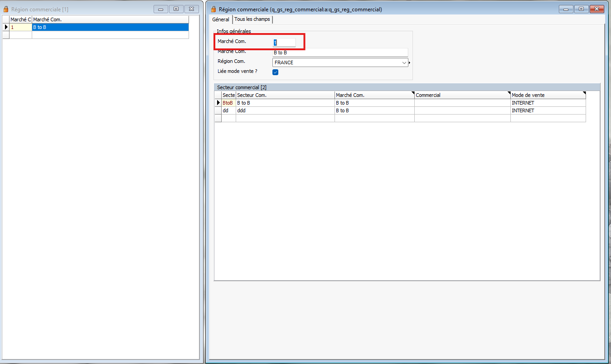Screen dimensions: 611x364
Task: Select the dd row in the Secteur commercial grid
Action: (285, 110)
